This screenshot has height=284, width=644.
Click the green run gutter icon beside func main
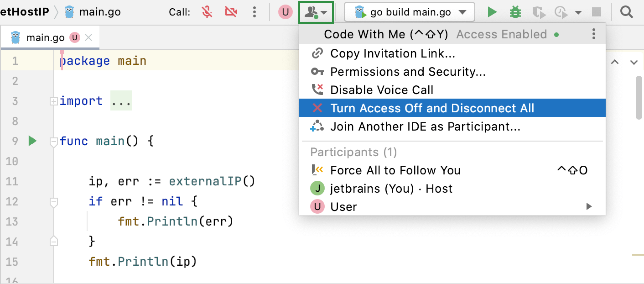32,141
